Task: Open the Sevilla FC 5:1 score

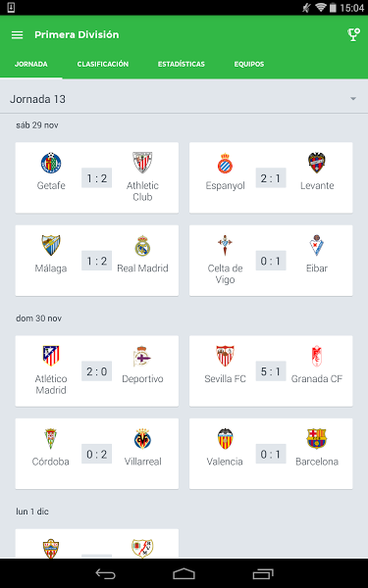Action: pos(271,371)
